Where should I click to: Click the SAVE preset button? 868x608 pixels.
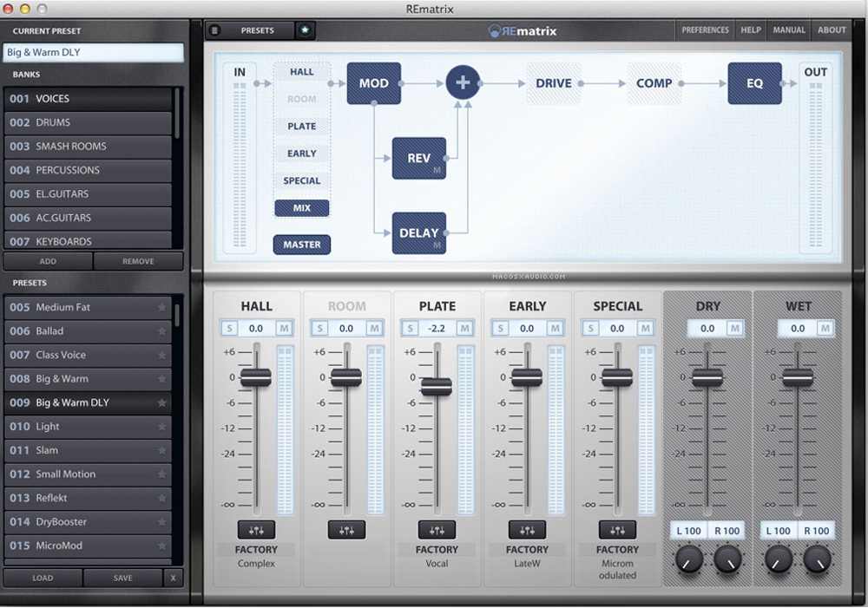click(x=122, y=578)
